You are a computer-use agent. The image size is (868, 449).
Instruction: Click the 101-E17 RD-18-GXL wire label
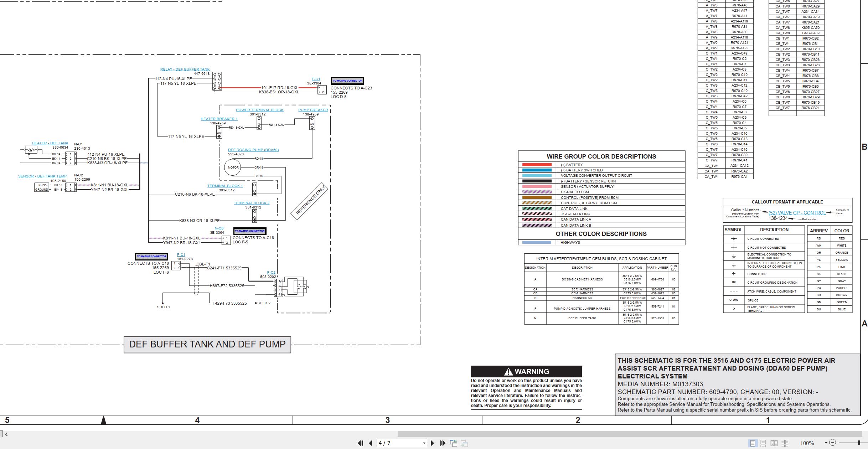280,88
